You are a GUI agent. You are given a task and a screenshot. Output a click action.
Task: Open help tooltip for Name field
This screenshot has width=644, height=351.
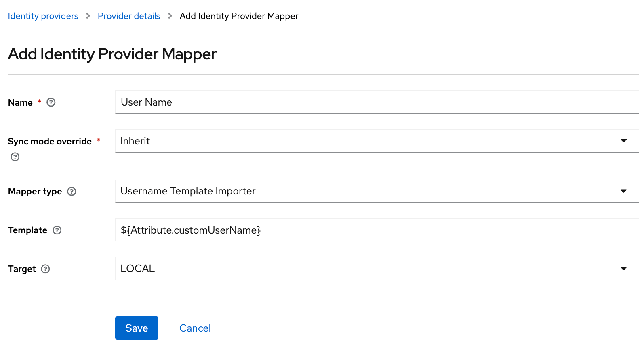point(51,102)
